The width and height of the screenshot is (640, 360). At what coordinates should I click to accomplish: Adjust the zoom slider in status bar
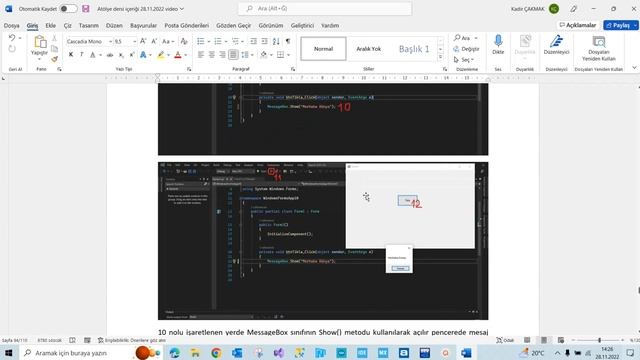tap(599, 340)
